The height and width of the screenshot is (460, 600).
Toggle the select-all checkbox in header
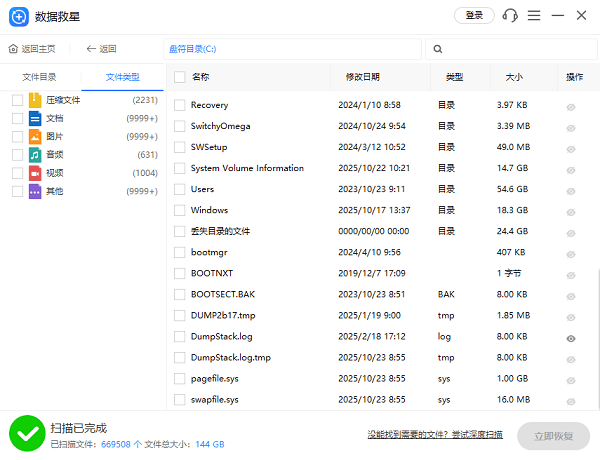[x=180, y=77]
